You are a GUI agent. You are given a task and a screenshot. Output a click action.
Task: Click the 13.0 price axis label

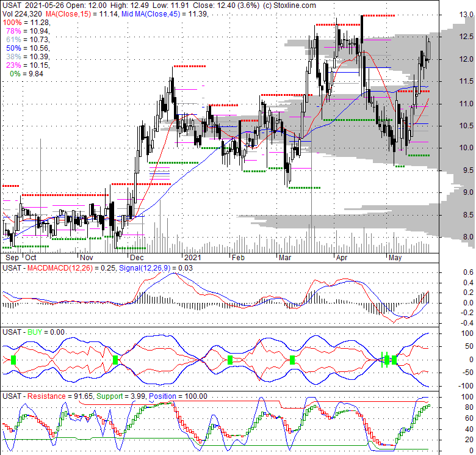(x=467, y=15)
